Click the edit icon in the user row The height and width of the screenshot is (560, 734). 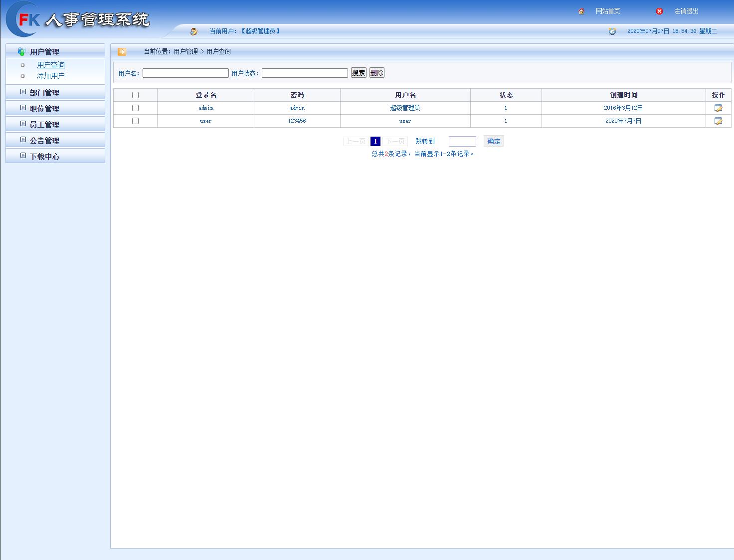(x=718, y=120)
